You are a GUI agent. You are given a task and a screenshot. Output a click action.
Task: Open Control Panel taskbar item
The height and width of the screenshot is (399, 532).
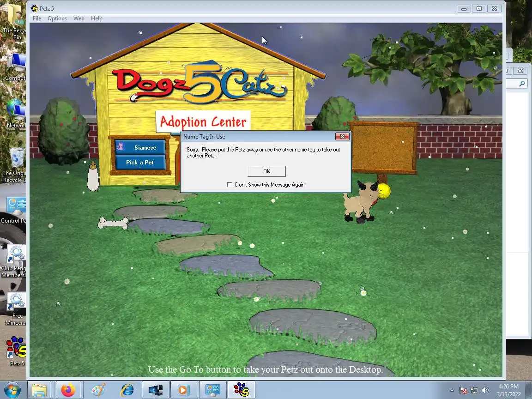point(213,390)
